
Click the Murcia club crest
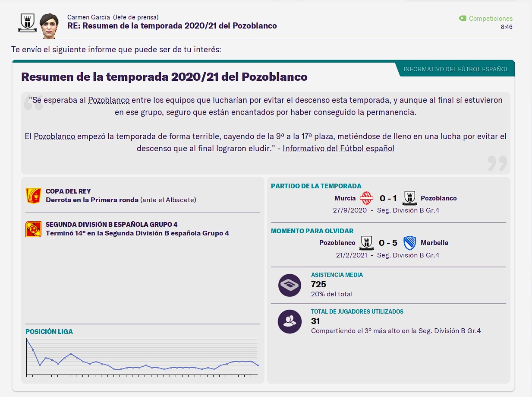point(367,198)
